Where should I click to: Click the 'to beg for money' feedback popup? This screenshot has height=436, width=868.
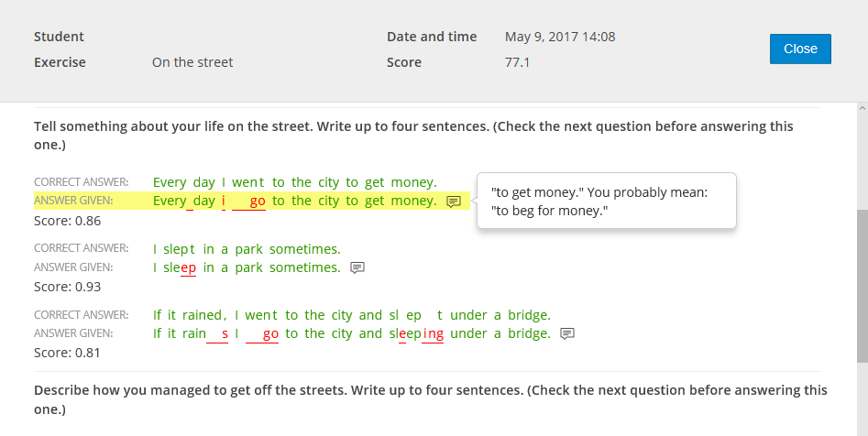[x=607, y=201]
